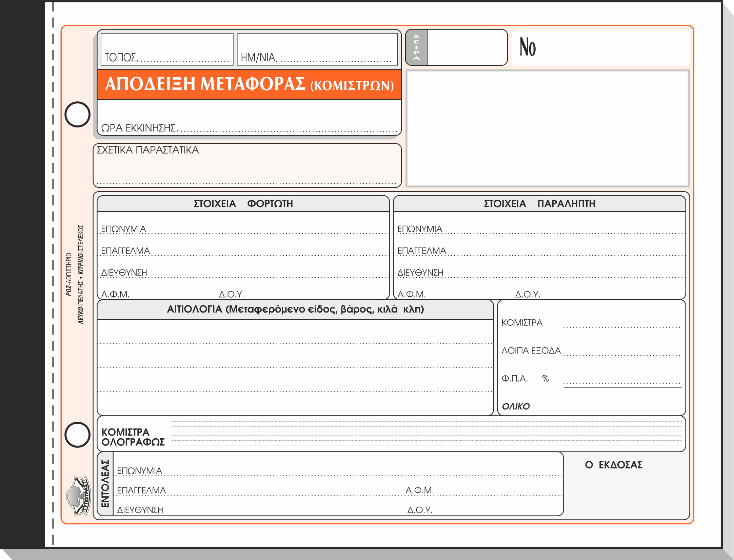Select the ΣΤΟΙΧΕΙΑ ΦΟΡΤΩΤΗ header
This screenshot has width=734, height=560.
tap(243, 204)
